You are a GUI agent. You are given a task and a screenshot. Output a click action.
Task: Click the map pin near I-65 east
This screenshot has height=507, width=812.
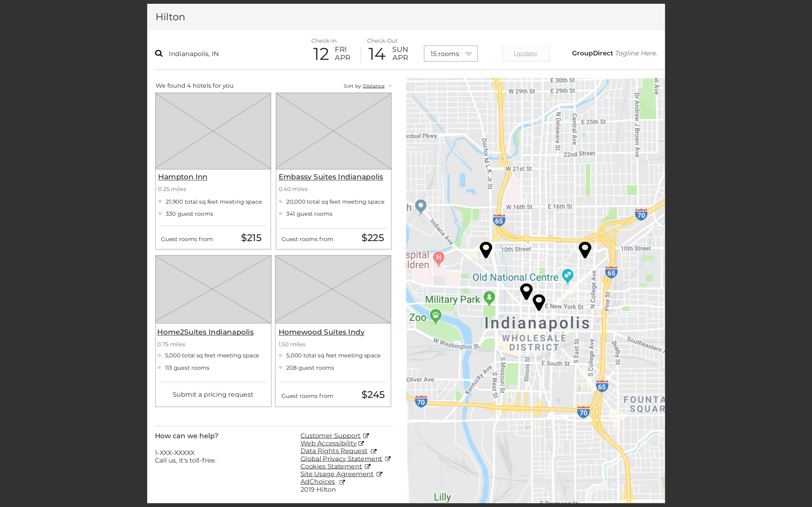pyautogui.click(x=585, y=249)
